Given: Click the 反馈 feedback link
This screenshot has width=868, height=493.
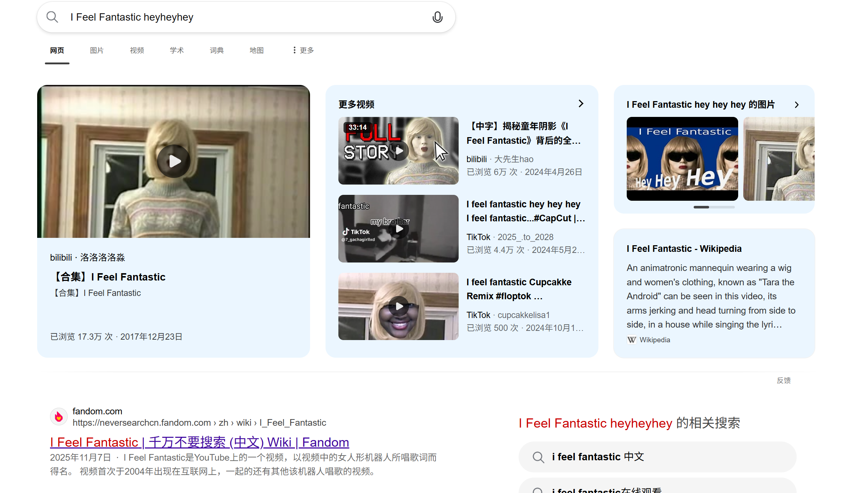Looking at the screenshot, I should 783,381.
